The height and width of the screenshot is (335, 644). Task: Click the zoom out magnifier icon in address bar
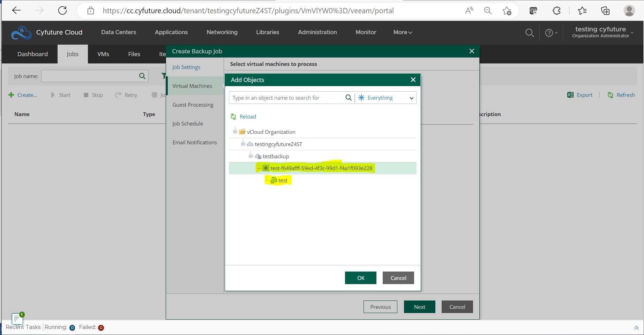pyautogui.click(x=488, y=10)
